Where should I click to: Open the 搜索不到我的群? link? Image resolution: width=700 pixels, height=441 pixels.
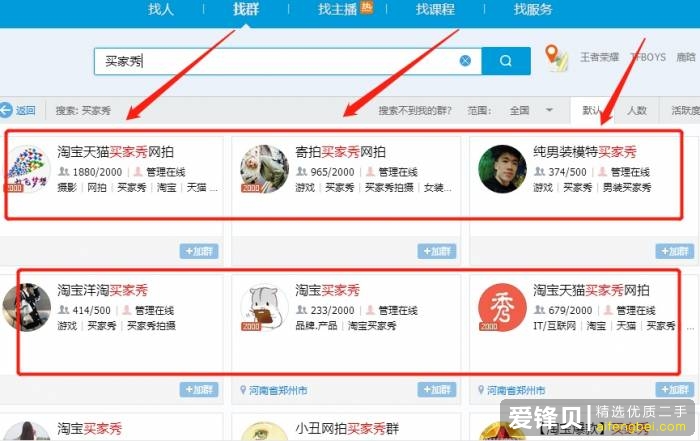(x=415, y=110)
